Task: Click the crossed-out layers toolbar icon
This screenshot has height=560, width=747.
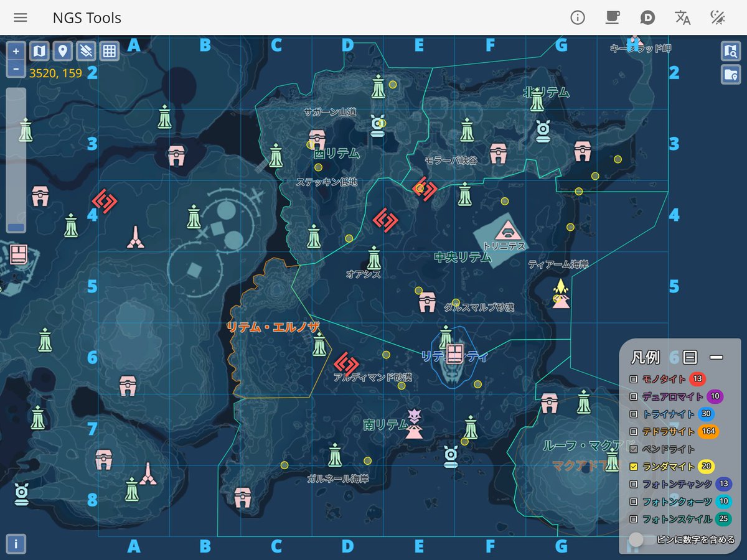Action: click(x=87, y=51)
